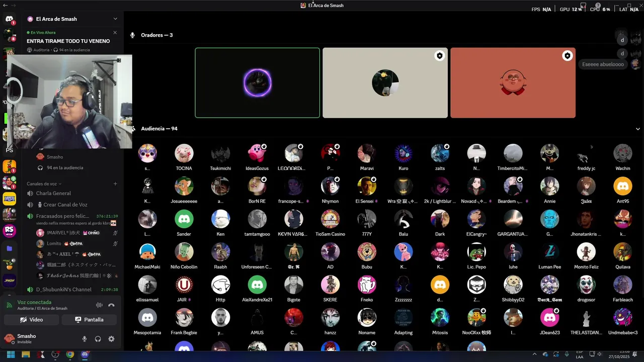Screen dimensions: 644x362
Task: Show hidden tray icons chevron
Action: point(534,354)
